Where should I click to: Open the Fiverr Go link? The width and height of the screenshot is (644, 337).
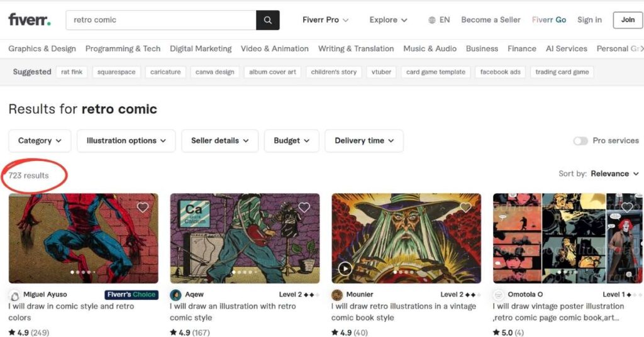(548, 19)
